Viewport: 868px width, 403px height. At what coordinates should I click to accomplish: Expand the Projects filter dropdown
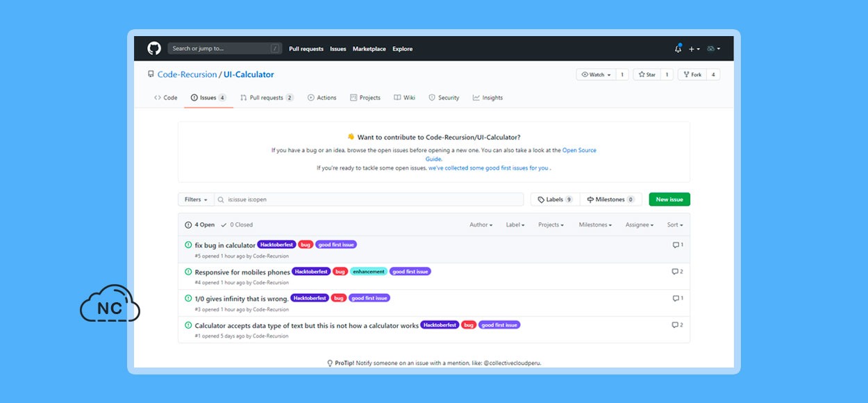[551, 225]
